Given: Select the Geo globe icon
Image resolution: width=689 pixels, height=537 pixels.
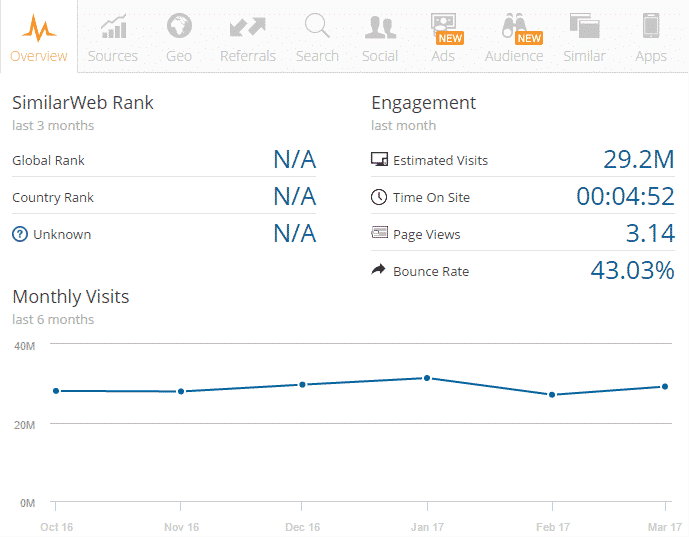Looking at the screenshot, I should pyautogui.click(x=179, y=26).
